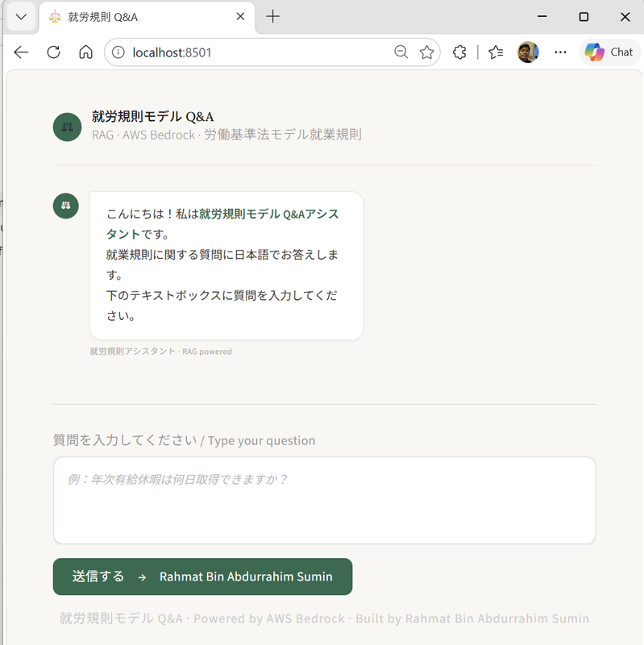This screenshot has height=645, width=644.
Task: View site information icon in address bar
Action: [x=118, y=52]
